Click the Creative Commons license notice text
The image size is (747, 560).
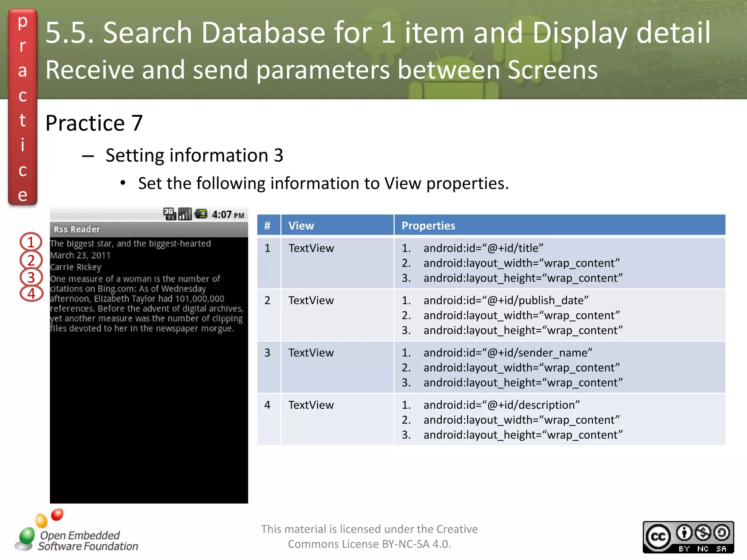(x=369, y=536)
